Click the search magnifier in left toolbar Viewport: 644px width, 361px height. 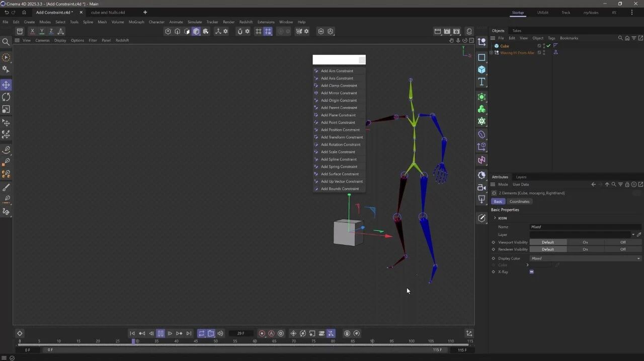click(6, 42)
